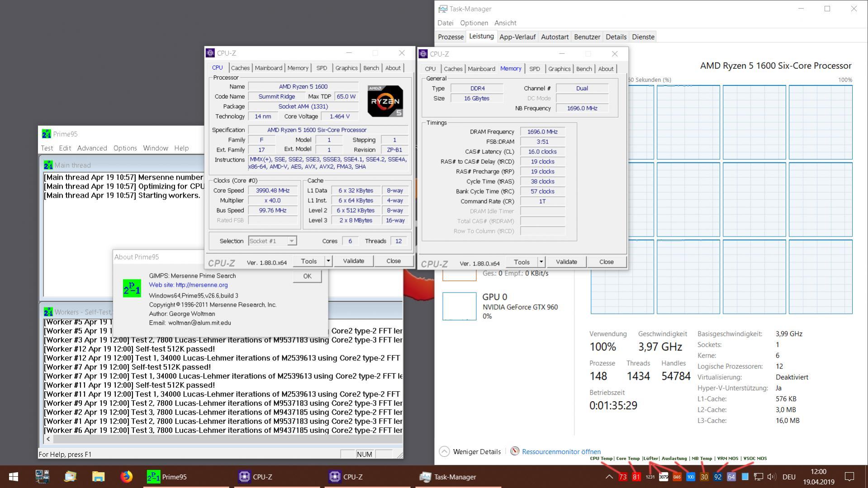Screen dimensions: 868x488
Task: Open the Windows notification center
Action: pos(849,477)
